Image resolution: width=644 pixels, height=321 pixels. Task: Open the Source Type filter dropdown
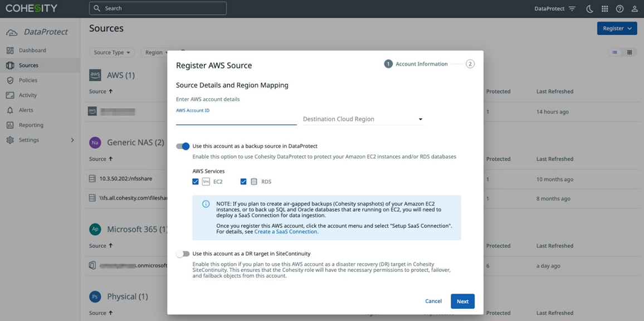pyautogui.click(x=112, y=52)
